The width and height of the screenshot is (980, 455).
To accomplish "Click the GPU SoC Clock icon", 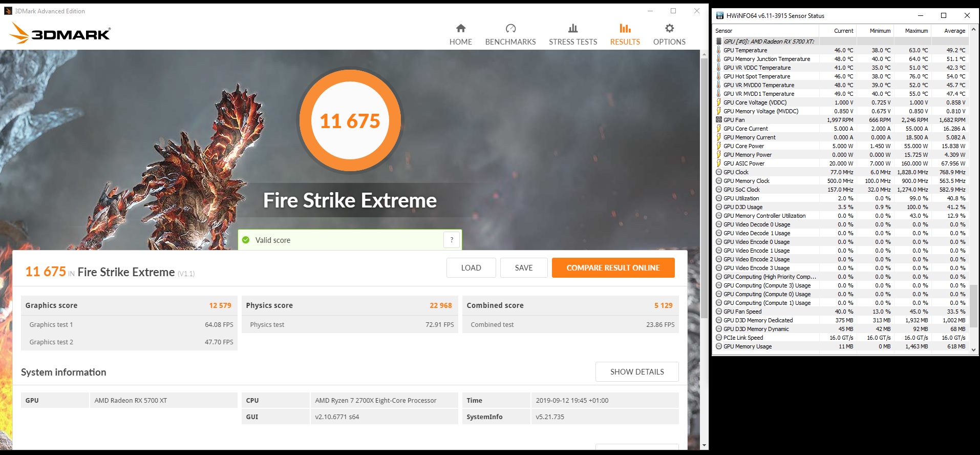I will point(718,190).
